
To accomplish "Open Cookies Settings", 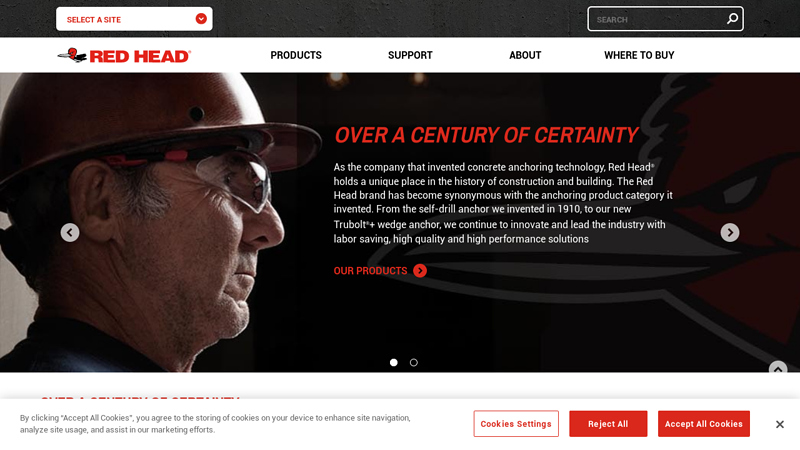I will (x=516, y=423).
